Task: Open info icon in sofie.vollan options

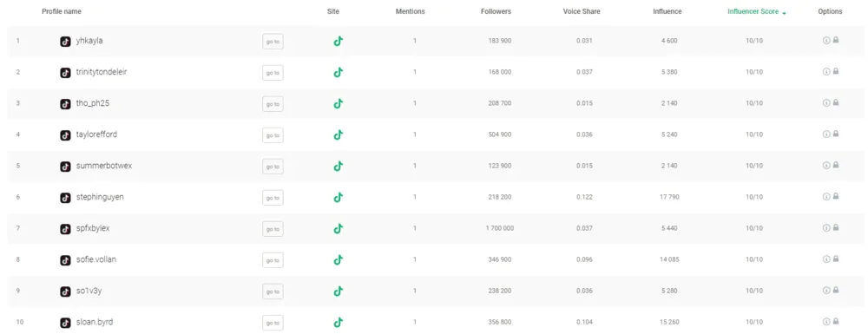Action: click(x=826, y=259)
